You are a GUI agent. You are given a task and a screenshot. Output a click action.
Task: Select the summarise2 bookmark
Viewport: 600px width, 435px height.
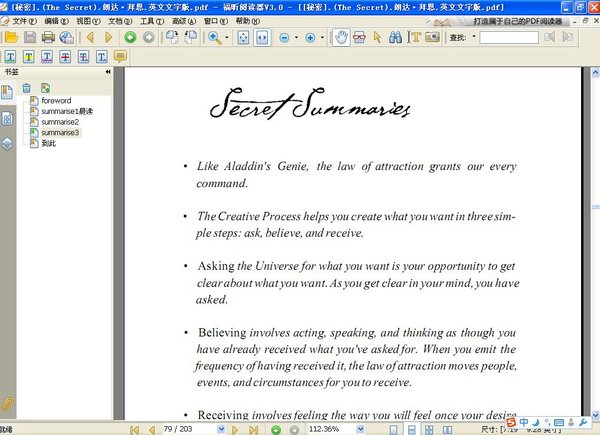[60, 122]
